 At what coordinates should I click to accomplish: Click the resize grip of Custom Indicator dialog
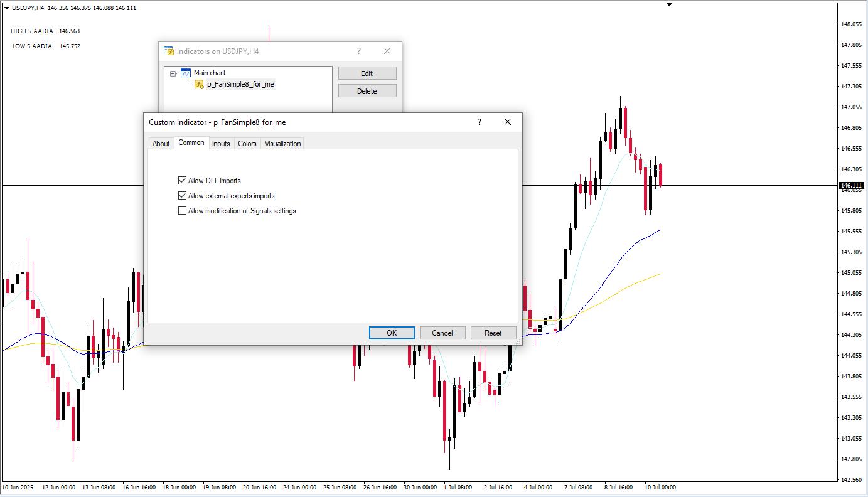(x=518, y=342)
